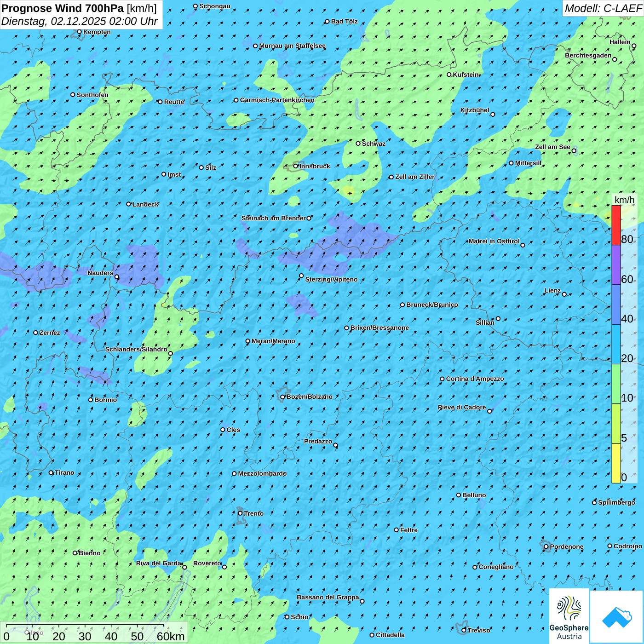Click the 'Bassano del Grappa' label
This screenshot has height=644, width=644.
(328, 597)
